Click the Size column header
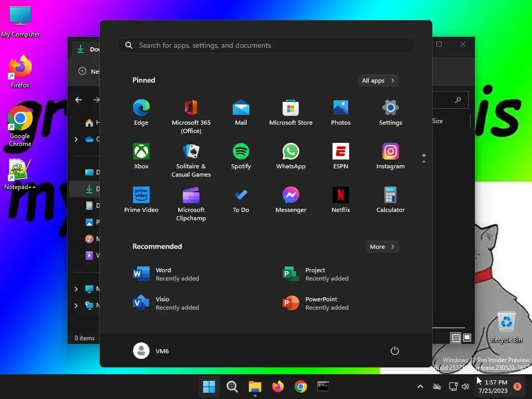This screenshot has height=399, width=532. tap(437, 121)
